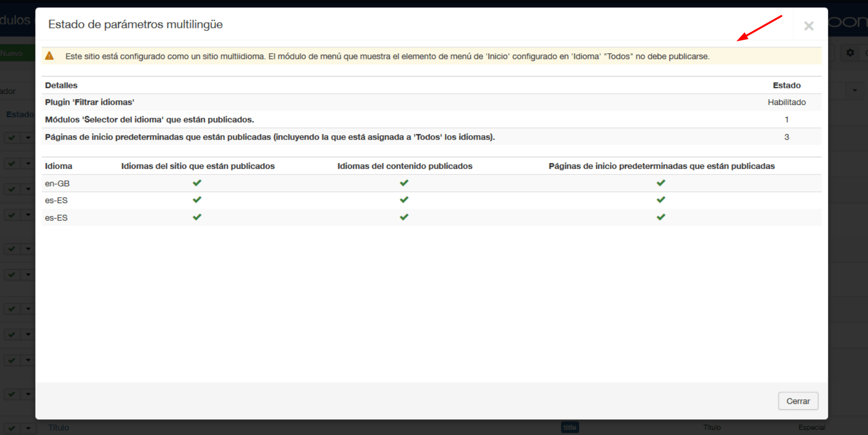Image resolution: width=868 pixels, height=435 pixels.
Task: Click the orange warning triangle icon
Action: (50, 56)
